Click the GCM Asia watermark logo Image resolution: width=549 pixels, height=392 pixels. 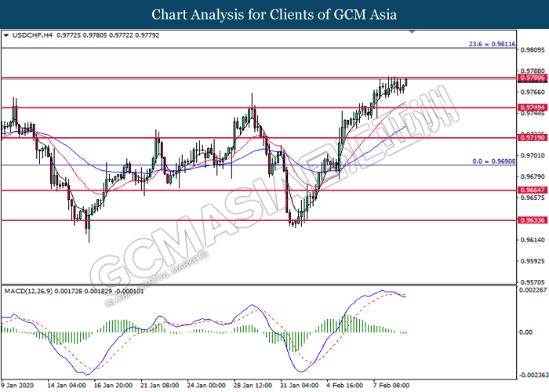(x=274, y=196)
